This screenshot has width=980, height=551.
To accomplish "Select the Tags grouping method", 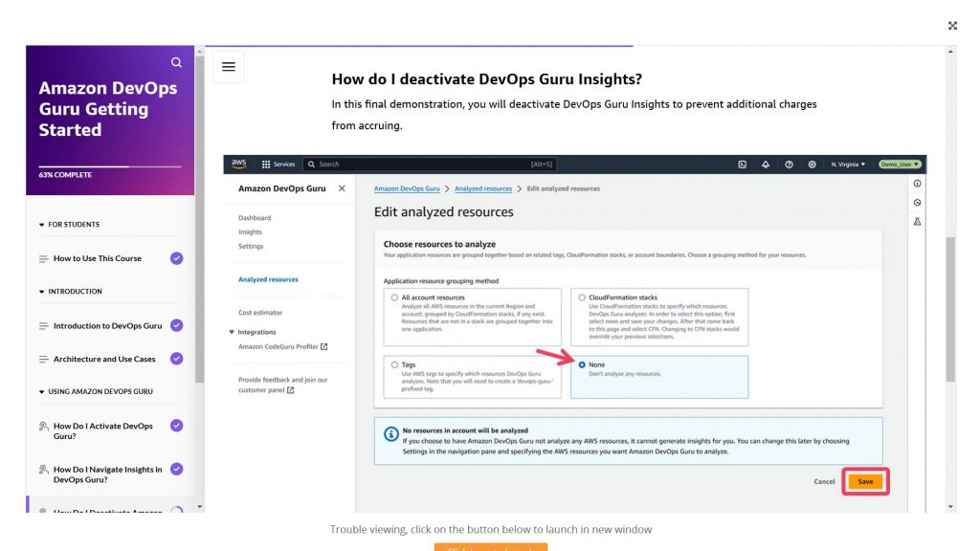I will coord(394,364).
